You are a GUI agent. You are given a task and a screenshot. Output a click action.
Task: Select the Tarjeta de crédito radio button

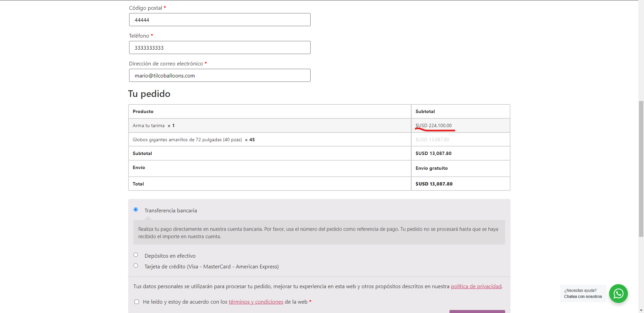pyautogui.click(x=136, y=266)
